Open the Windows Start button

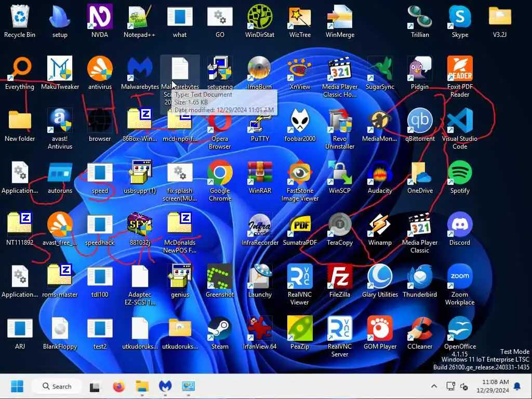(x=17, y=386)
